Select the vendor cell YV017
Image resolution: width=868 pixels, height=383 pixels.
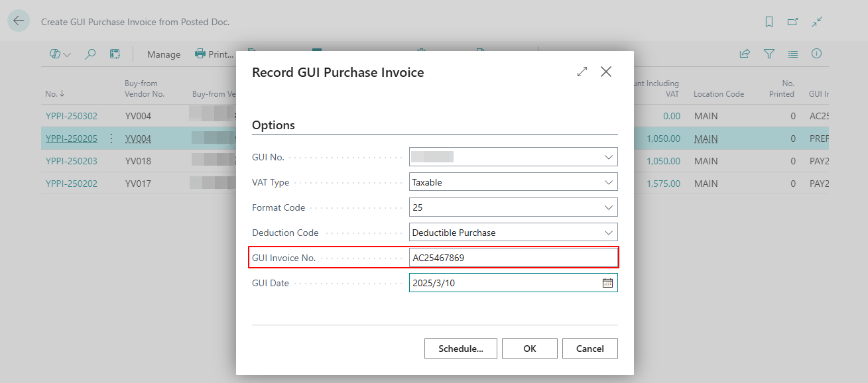[138, 184]
